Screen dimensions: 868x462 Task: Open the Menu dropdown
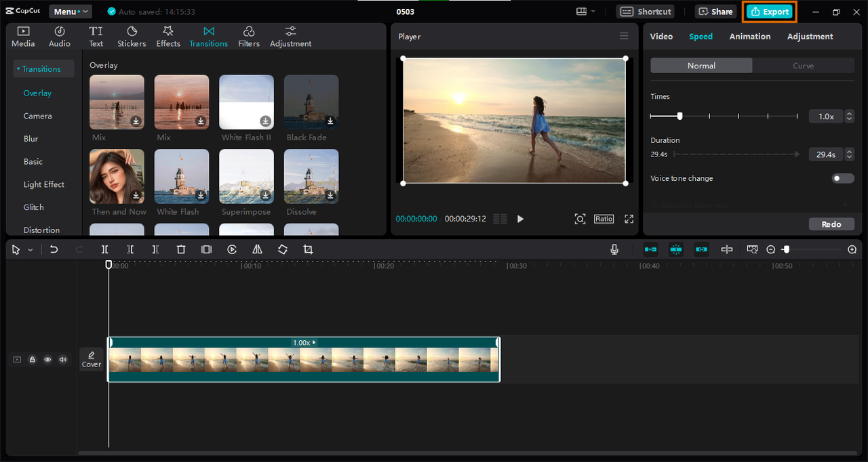70,12
